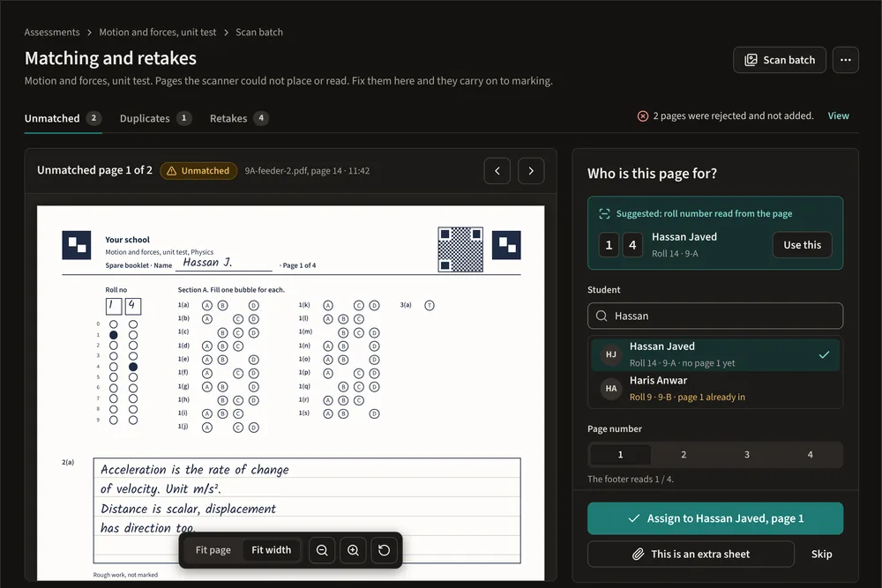Click the Scan batch breadcrumb text

[x=259, y=33]
